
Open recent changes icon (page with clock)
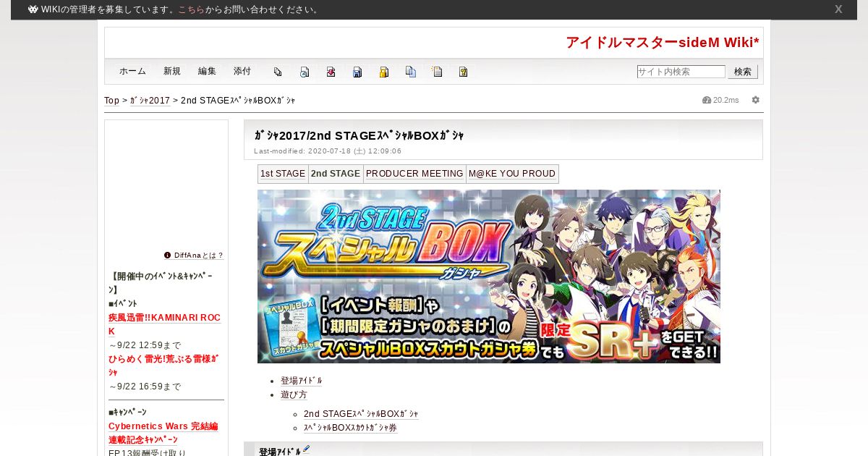pos(305,72)
